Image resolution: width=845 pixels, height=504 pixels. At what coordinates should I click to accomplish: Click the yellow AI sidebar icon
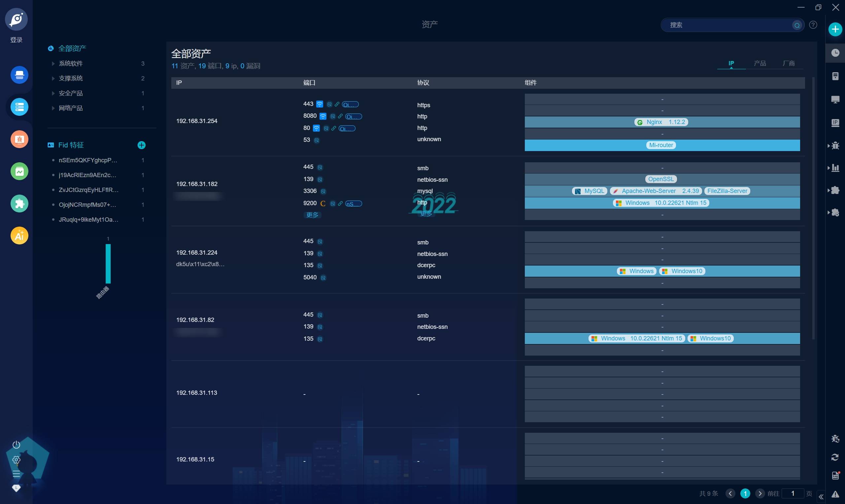[19, 236]
